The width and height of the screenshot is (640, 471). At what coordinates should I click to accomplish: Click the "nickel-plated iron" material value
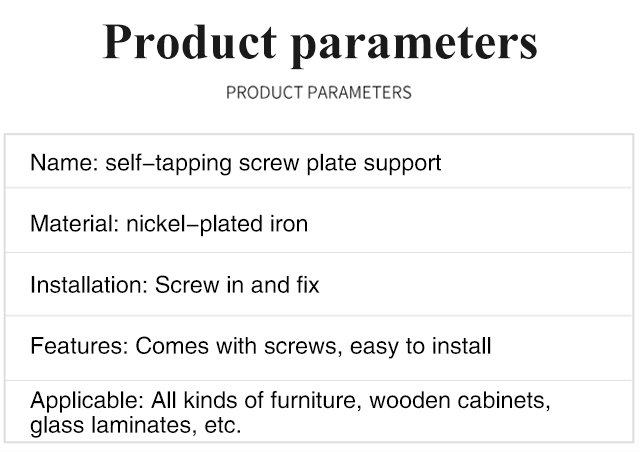pyautogui.click(x=216, y=224)
